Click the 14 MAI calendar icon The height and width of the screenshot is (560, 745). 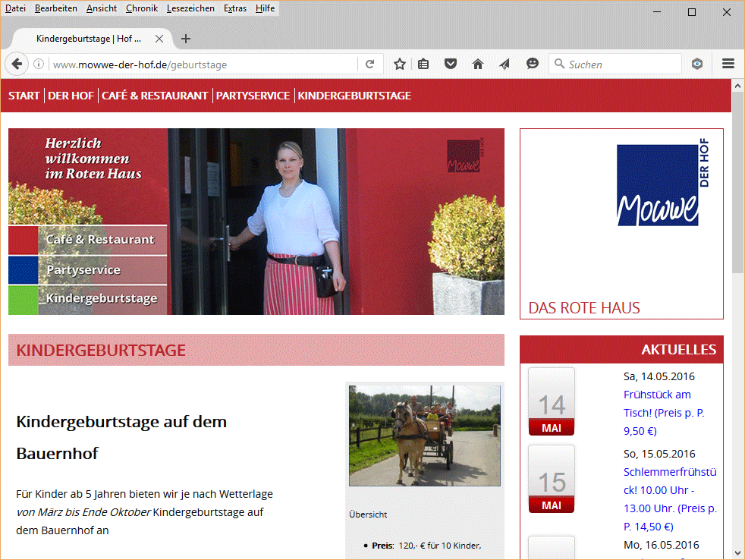(x=551, y=402)
